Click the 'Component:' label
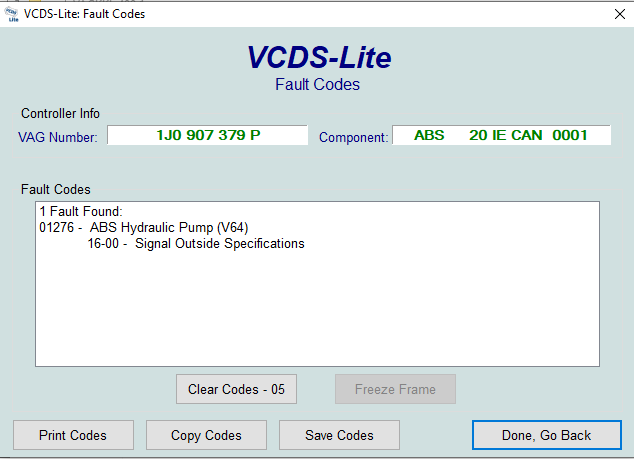634x459 pixels. coord(353,137)
